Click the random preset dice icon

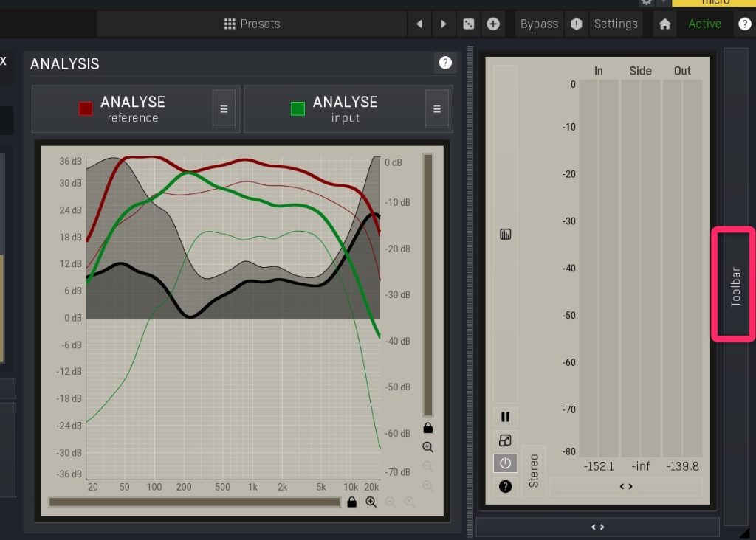pyautogui.click(x=469, y=24)
